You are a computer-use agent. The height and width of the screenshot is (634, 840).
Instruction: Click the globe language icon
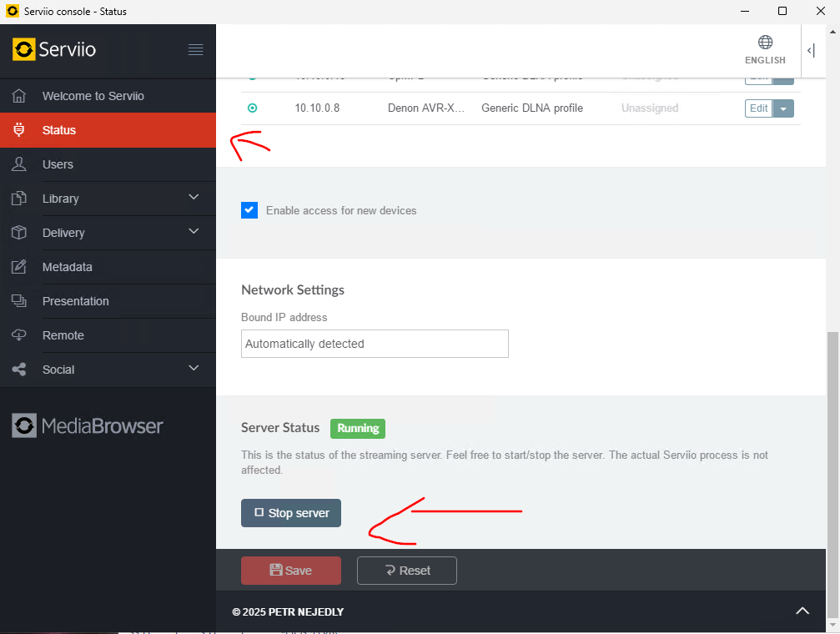[765, 43]
